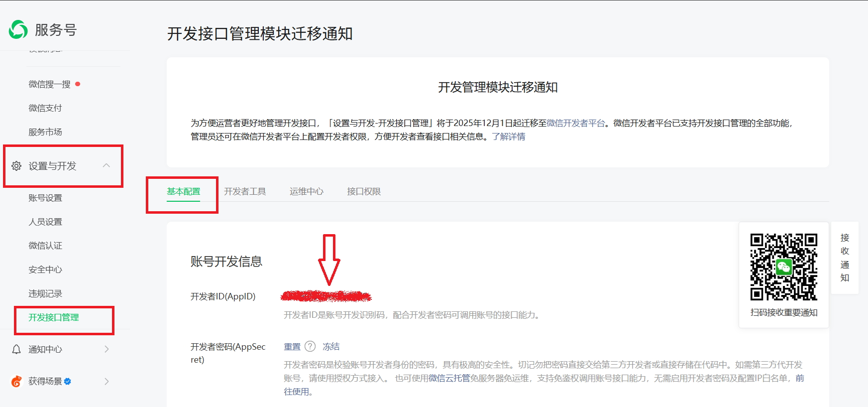Image resolution: width=868 pixels, height=407 pixels.
Task: Click the gear icon beside 设置与开发
Action: click(16, 166)
